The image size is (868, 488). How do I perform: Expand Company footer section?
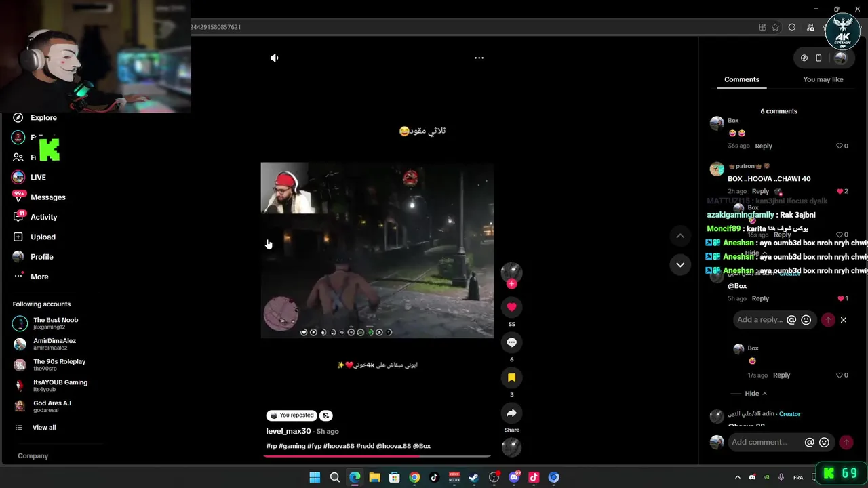point(33,455)
